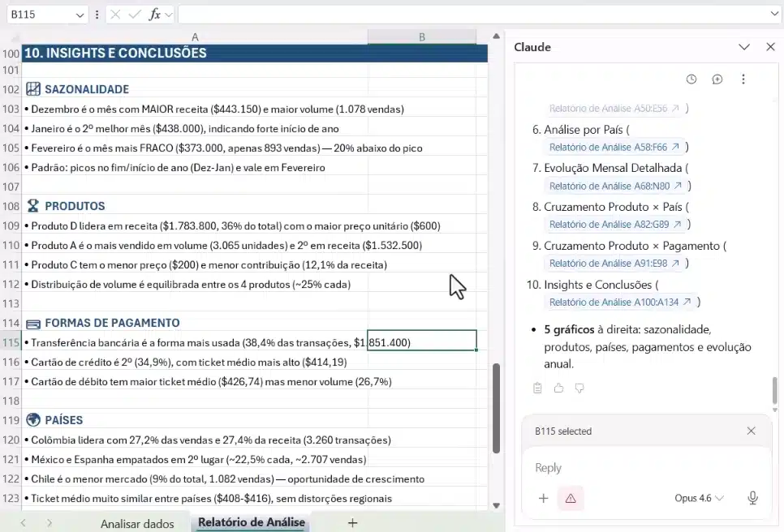Click the PAÍSES globe icon
Viewport: 784px width, 532px height.
33,419
